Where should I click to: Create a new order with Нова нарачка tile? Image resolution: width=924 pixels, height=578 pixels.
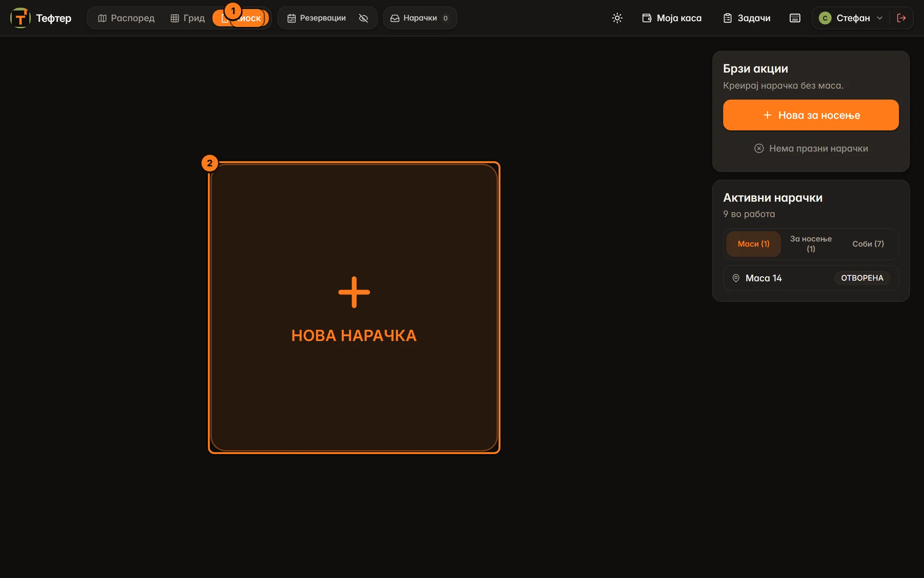coord(354,307)
